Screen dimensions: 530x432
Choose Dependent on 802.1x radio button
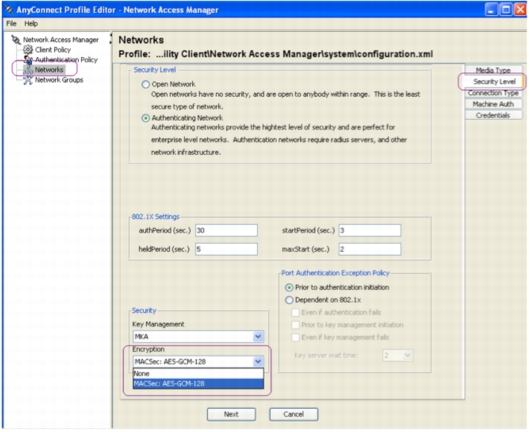pos(289,300)
